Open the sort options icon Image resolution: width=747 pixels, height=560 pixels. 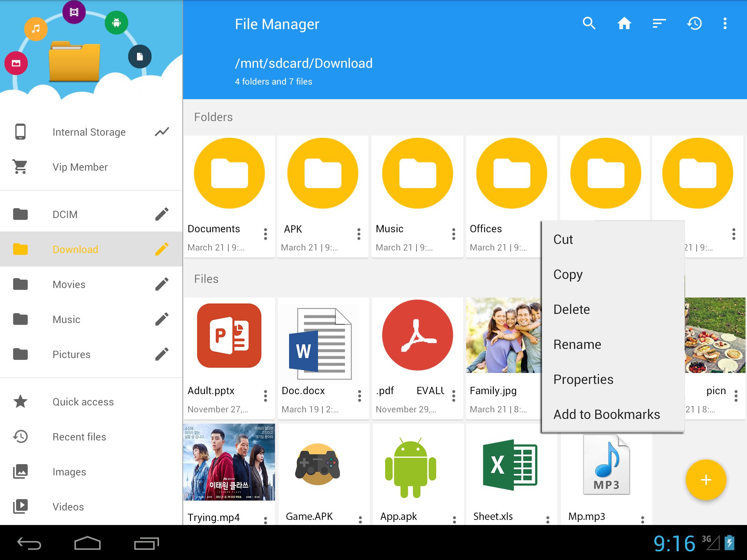point(659,24)
